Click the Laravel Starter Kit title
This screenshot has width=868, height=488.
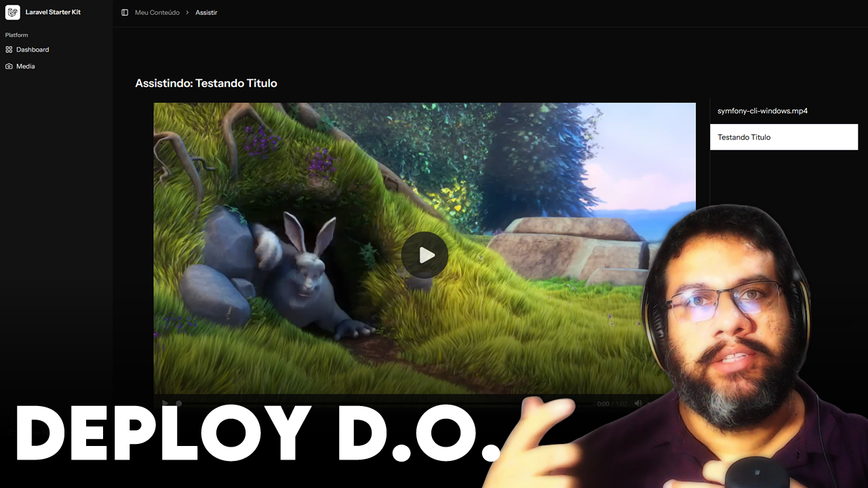tap(53, 12)
